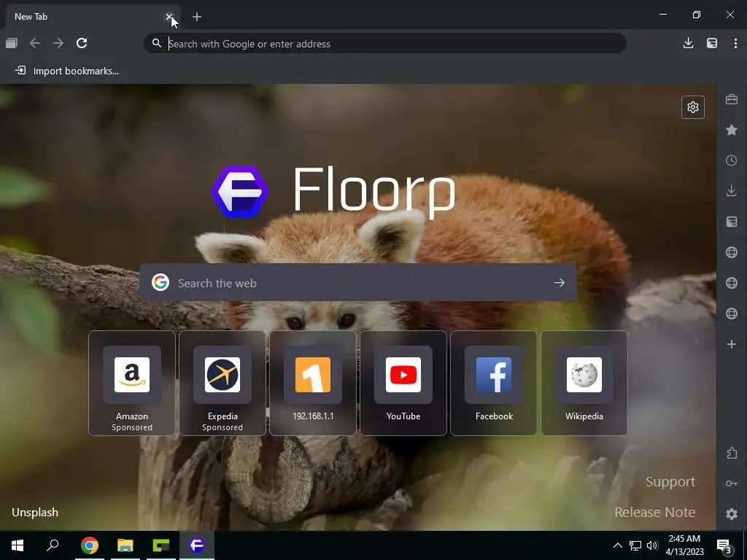
Task: Open a new tab with the plus button
Action: (197, 17)
